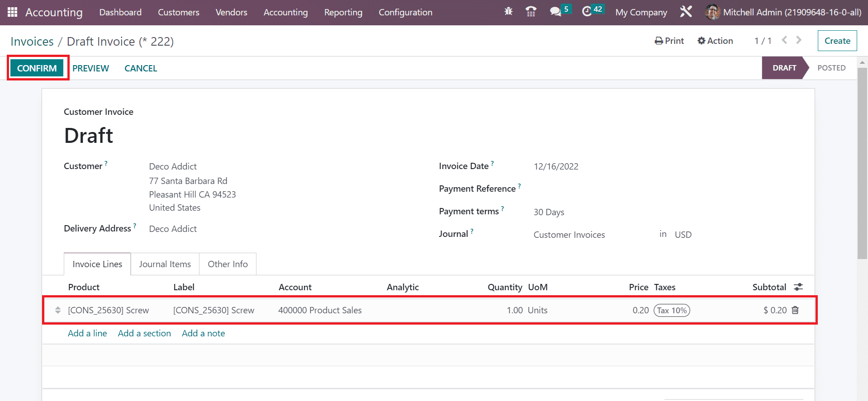Click the Create button
868x401 pixels.
(x=837, y=41)
